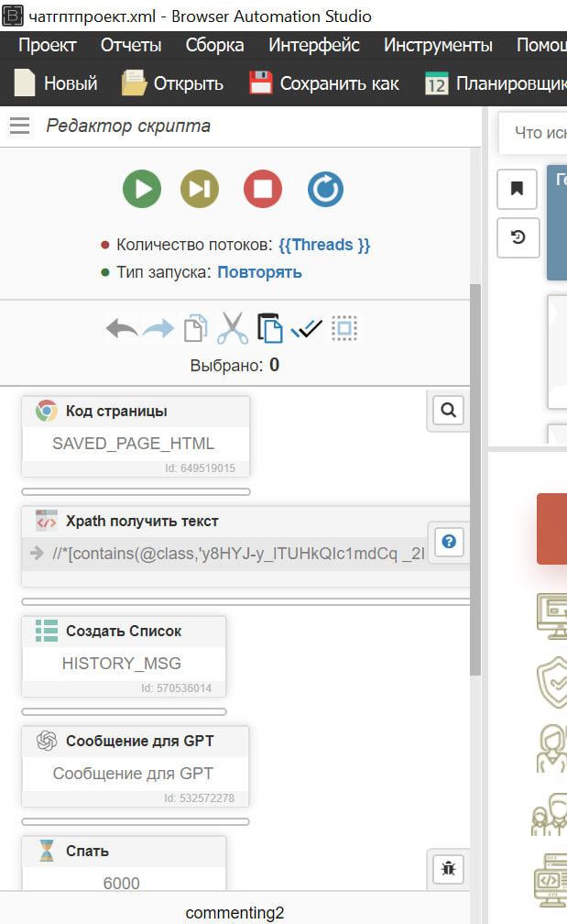
Task: Click the Сохранить как toolbar button
Action: click(x=324, y=83)
